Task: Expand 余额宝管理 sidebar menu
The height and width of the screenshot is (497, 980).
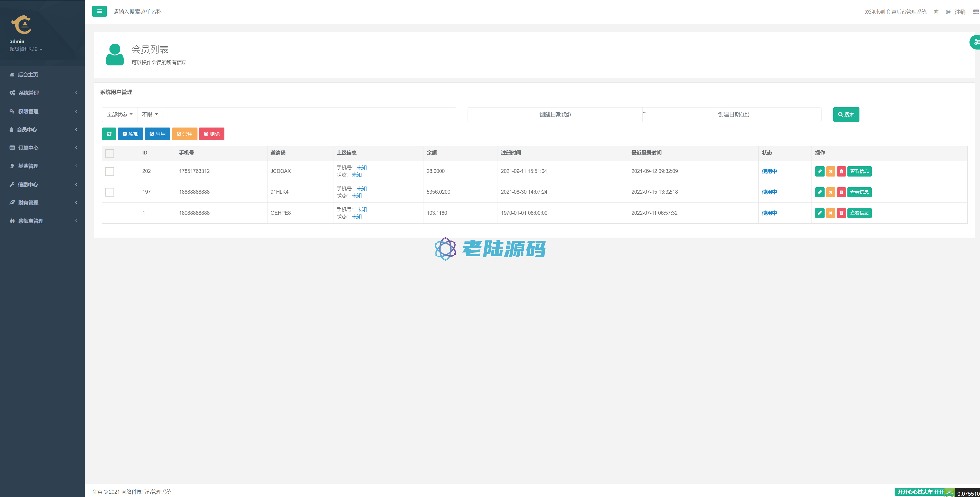Action: tap(42, 221)
